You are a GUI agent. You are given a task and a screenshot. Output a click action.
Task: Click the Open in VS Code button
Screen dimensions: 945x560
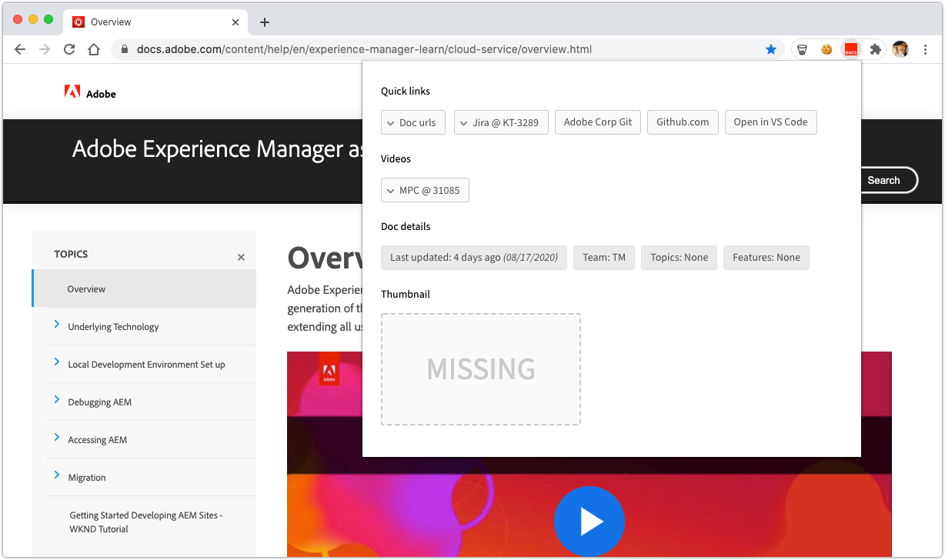click(770, 122)
